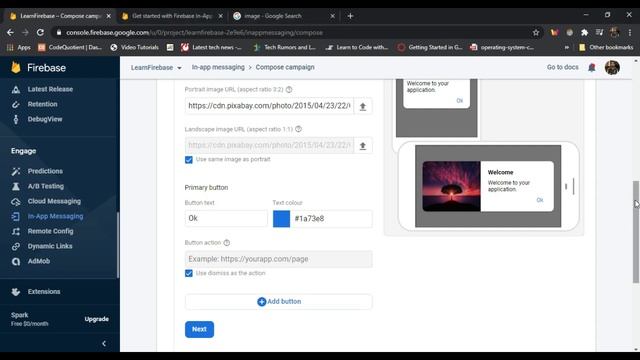Click the upload icon for the portrait image
Screen dimensions: 640x360
coord(362,107)
